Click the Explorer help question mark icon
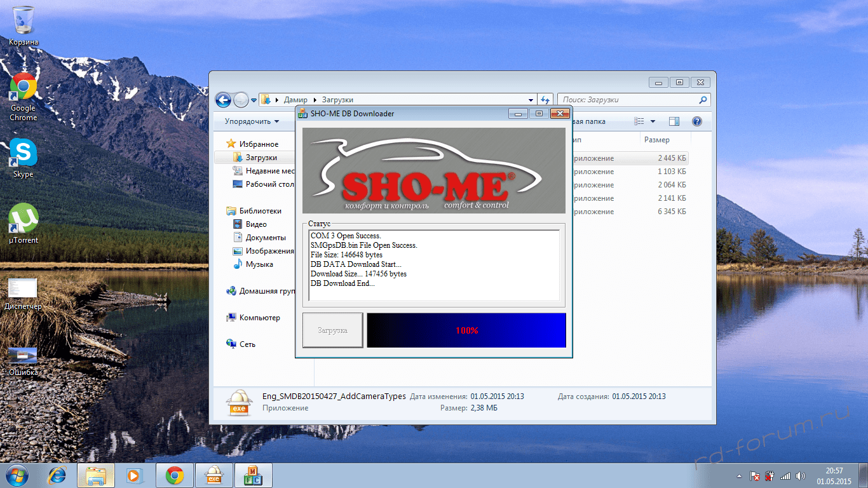This screenshot has height=488, width=868. 696,121
